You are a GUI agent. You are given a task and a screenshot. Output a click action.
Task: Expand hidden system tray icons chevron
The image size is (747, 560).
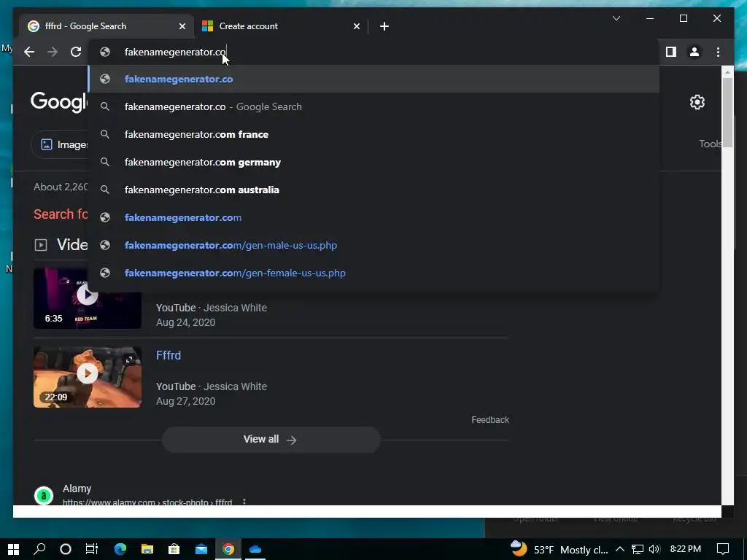[620, 549]
